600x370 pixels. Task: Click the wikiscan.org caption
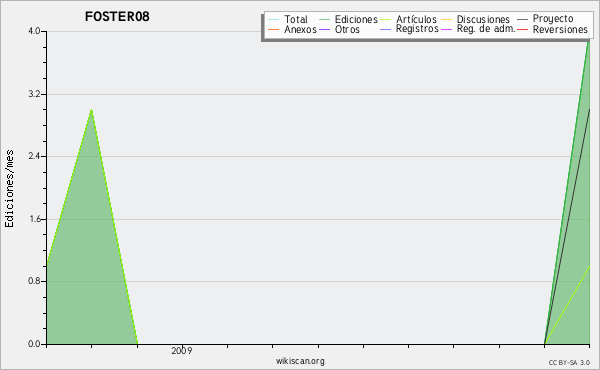coord(300,361)
